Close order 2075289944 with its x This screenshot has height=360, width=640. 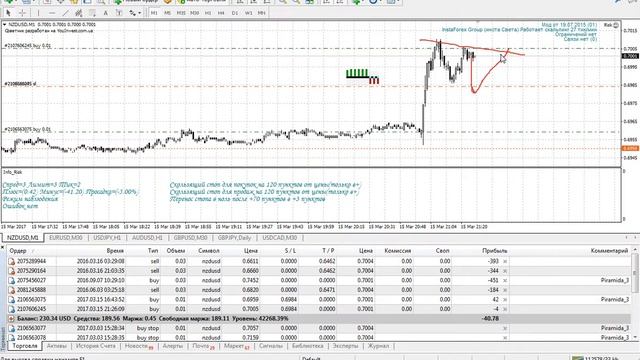[x=505, y=261]
